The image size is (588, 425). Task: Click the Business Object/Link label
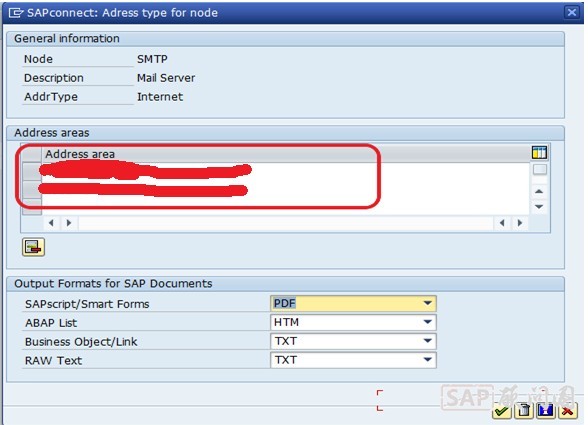[81, 342]
